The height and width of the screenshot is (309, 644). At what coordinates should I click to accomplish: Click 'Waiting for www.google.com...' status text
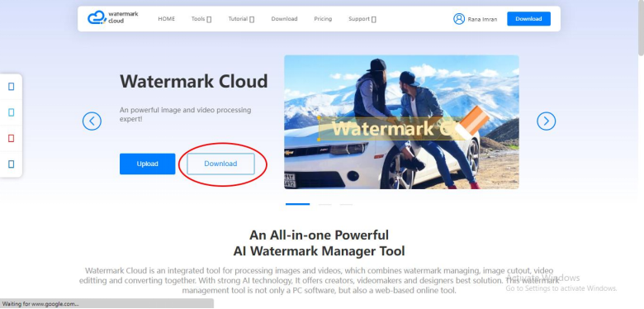click(x=40, y=304)
